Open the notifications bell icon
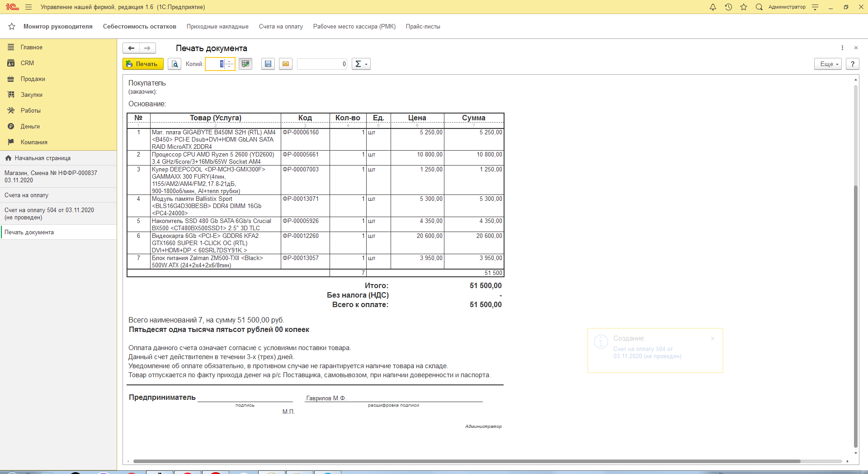Image resolution: width=868 pixels, height=474 pixels. tap(713, 7)
